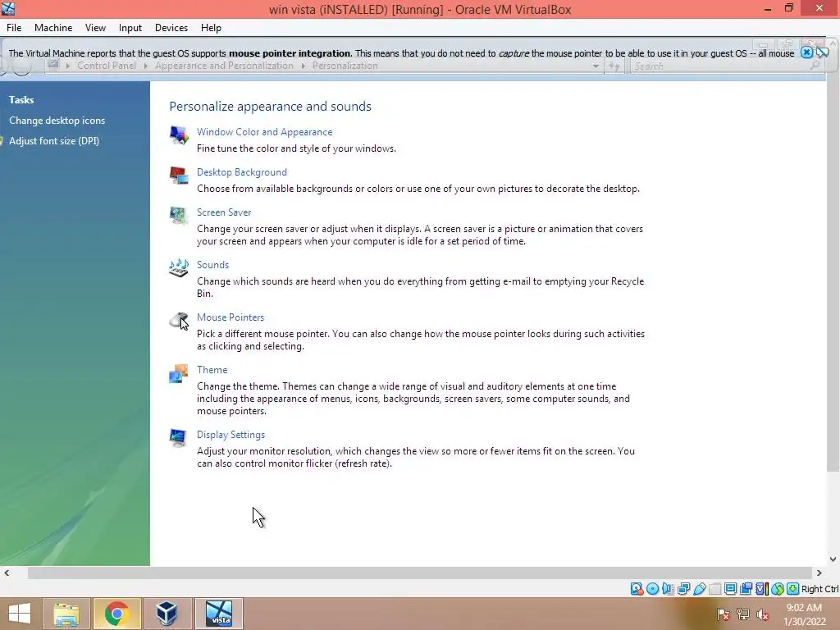Click Control Panel in the breadcrumb
The image size is (840, 630).
pyautogui.click(x=107, y=66)
